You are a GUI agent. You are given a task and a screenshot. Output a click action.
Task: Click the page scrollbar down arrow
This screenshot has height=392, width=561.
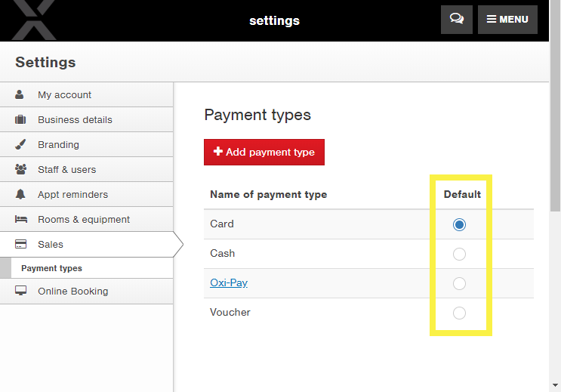[x=555, y=385]
